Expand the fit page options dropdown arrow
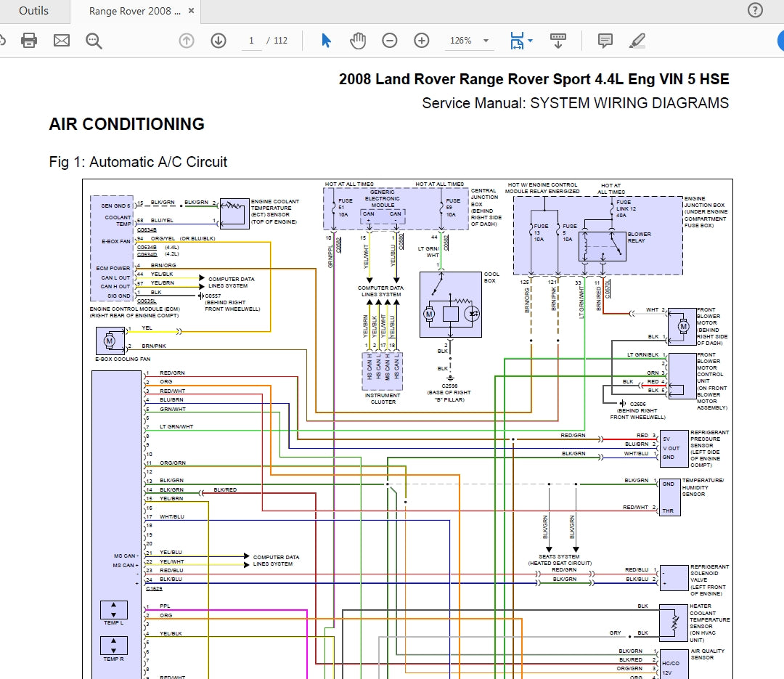 (531, 41)
